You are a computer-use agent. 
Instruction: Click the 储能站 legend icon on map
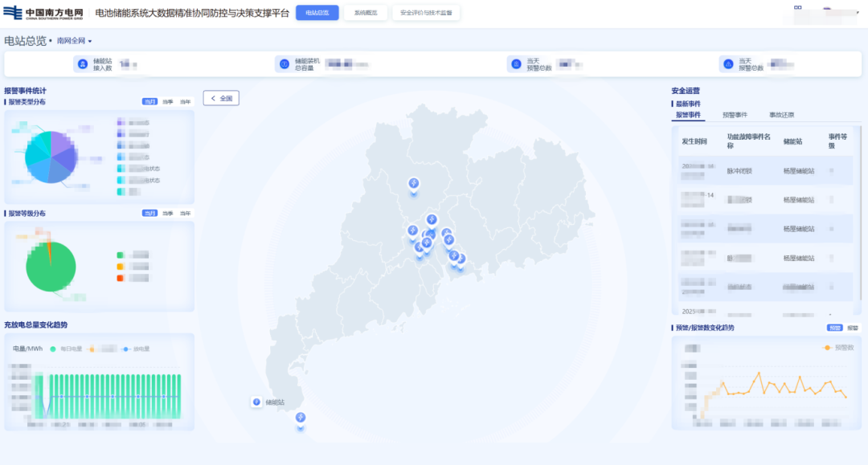pos(257,402)
